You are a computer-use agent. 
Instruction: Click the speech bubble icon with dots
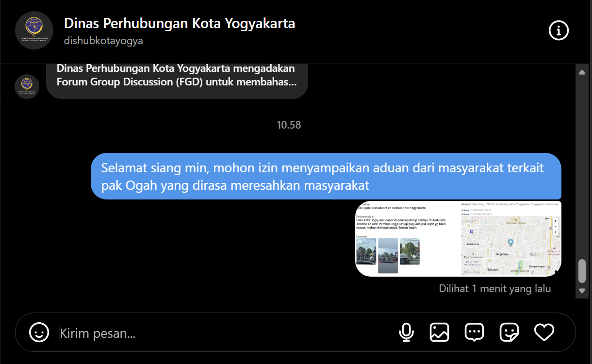[474, 332]
